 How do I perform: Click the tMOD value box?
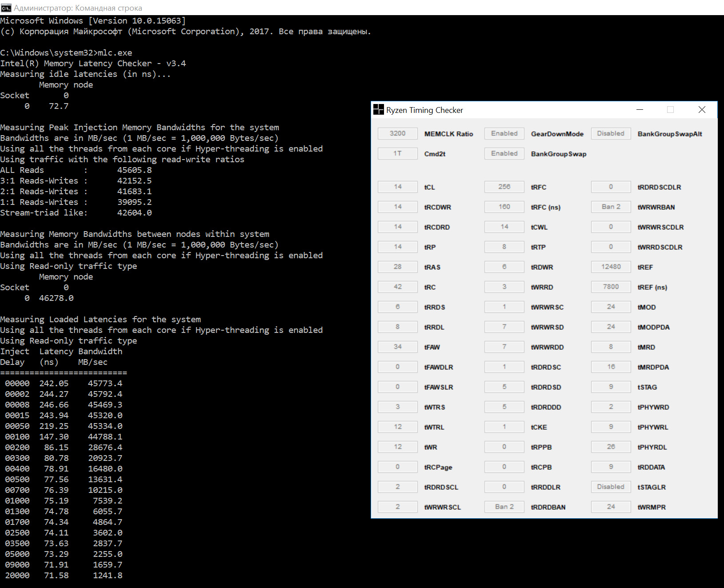[611, 307]
